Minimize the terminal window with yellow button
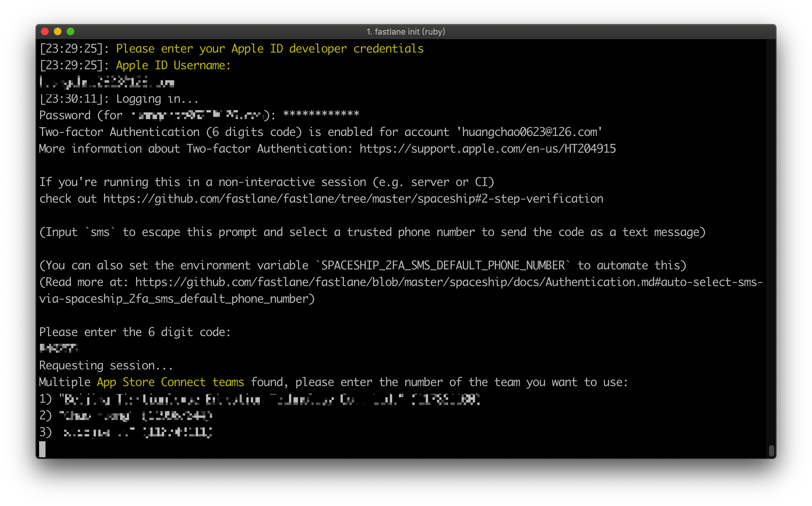Image resolution: width=812 pixels, height=506 pixels. [58, 32]
